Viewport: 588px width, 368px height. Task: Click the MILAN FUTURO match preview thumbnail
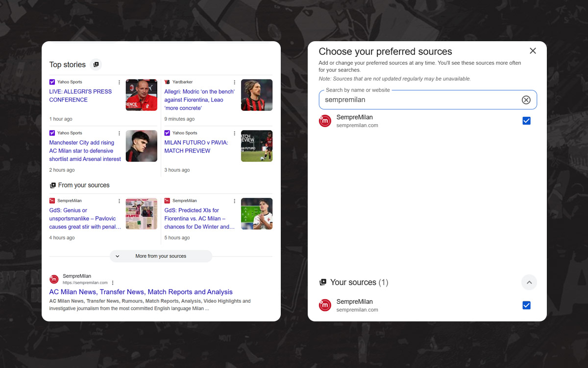pyautogui.click(x=256, y=146)
